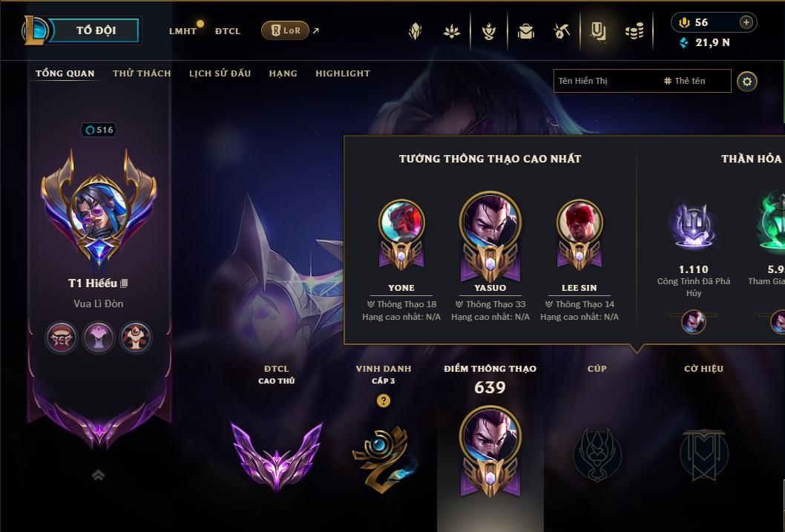Click the plus icon to buy RP
Screen dimensions: 785x532
(x=746, y=22)
